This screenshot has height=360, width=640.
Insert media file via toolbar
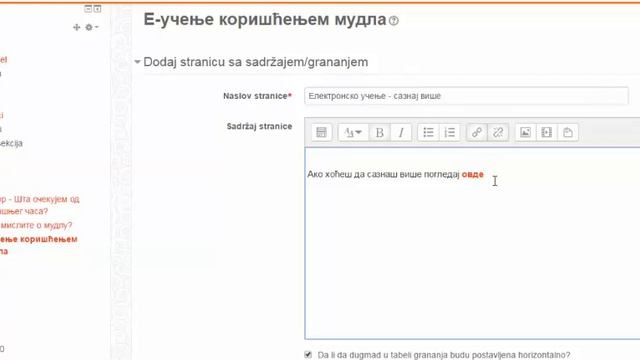click(x=547, y=133)
